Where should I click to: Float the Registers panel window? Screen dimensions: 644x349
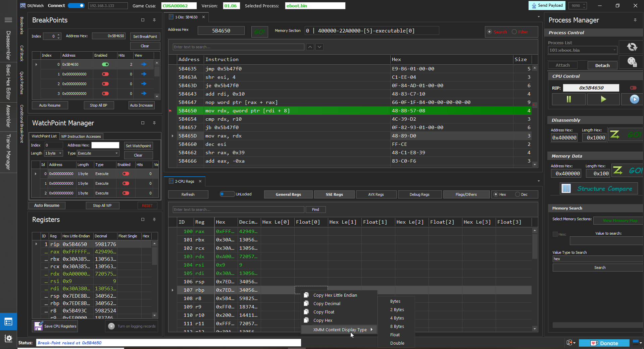click(x=143, y=220)
